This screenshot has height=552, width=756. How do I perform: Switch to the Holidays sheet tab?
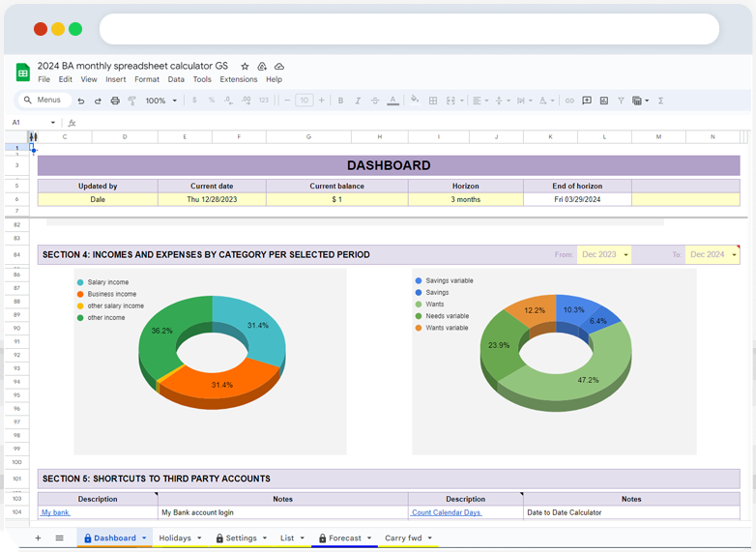pos(175,538)
